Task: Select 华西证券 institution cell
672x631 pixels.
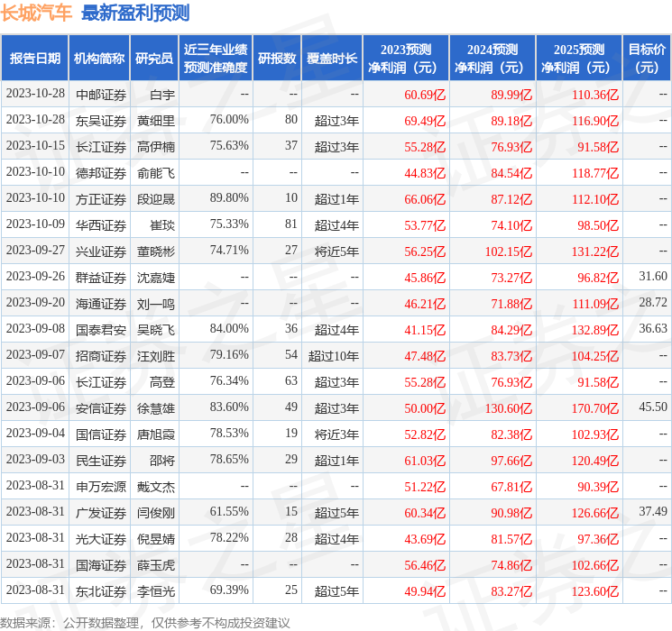Action: [x=101, y=225]
